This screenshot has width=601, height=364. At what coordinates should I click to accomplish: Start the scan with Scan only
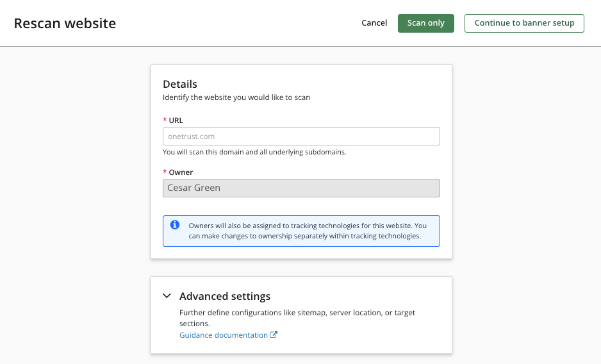click(426, 24)
